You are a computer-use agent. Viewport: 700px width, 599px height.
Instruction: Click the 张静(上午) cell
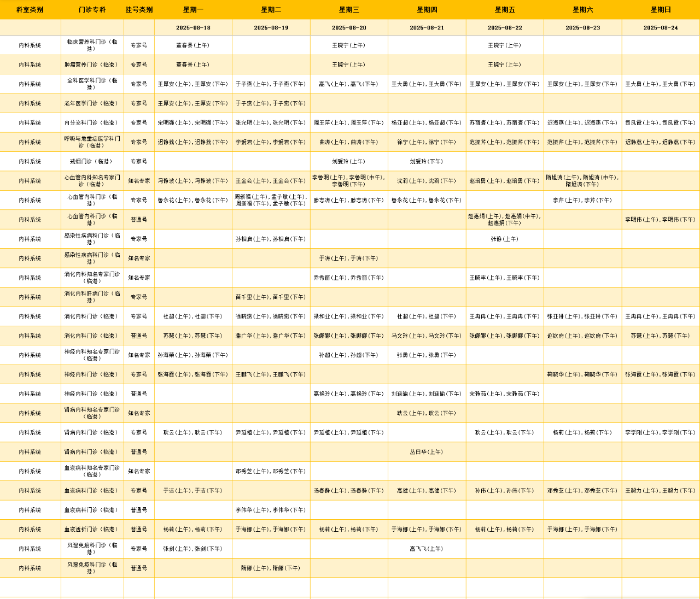pyautogui.click(x=505, y=239)
